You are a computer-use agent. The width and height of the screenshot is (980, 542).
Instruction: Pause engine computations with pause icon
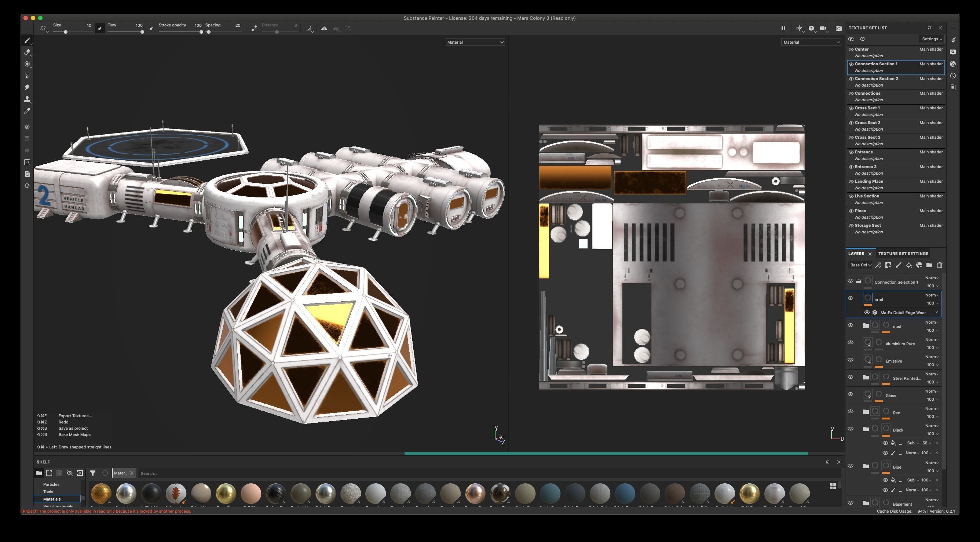[x=783, y=28]
